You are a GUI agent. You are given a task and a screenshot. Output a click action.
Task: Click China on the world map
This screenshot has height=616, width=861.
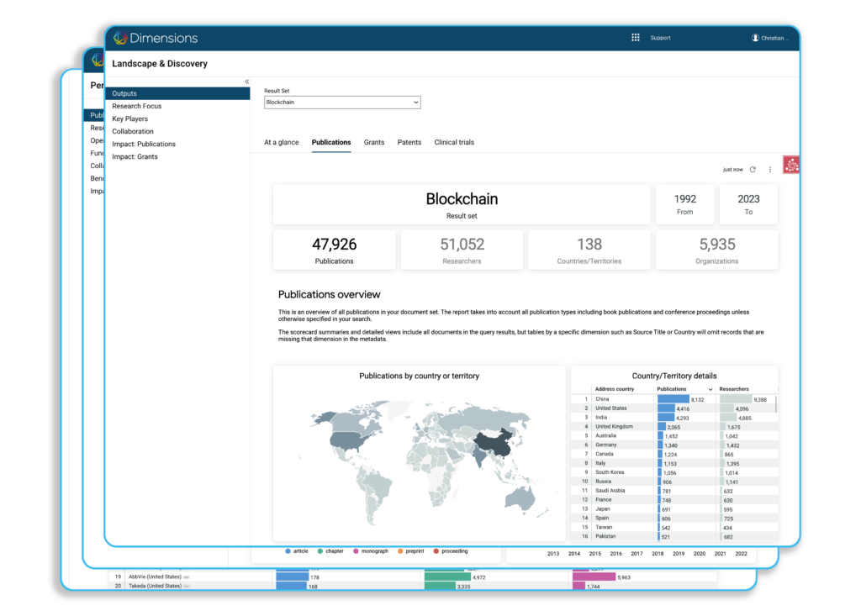coord(490,445)
